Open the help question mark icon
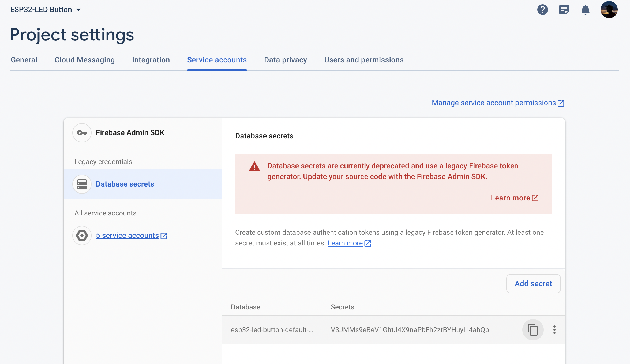The height and width of the screenshot is (364, 630). point(542,10)
